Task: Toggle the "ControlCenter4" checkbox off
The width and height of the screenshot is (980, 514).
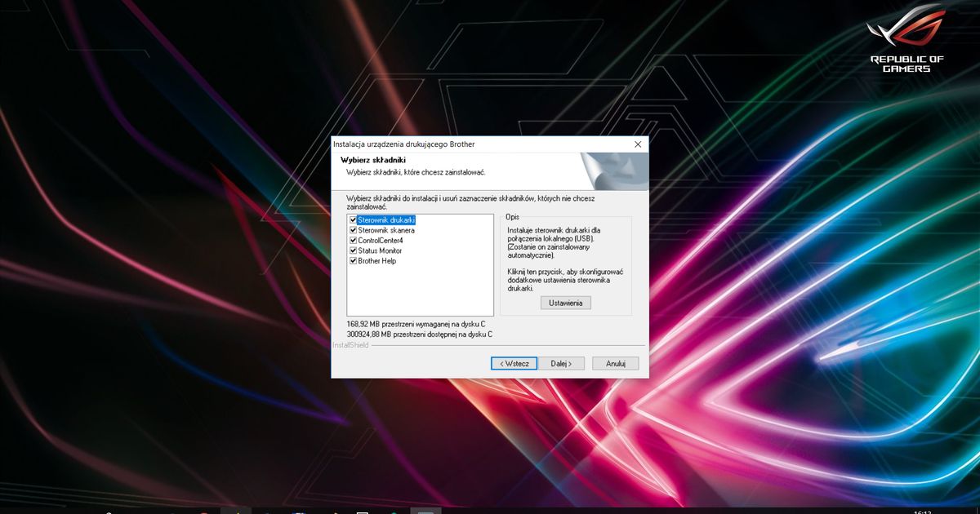Action: pyautogui.click(x=353, y=240)
